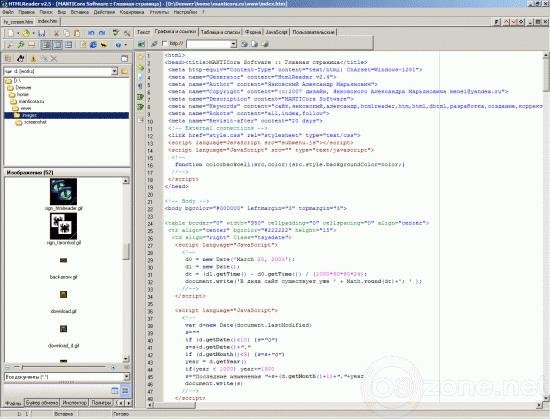Click the Undo arrow icon
The height and width of the screenshot is (419, 550).
click(x=91, y=33)
